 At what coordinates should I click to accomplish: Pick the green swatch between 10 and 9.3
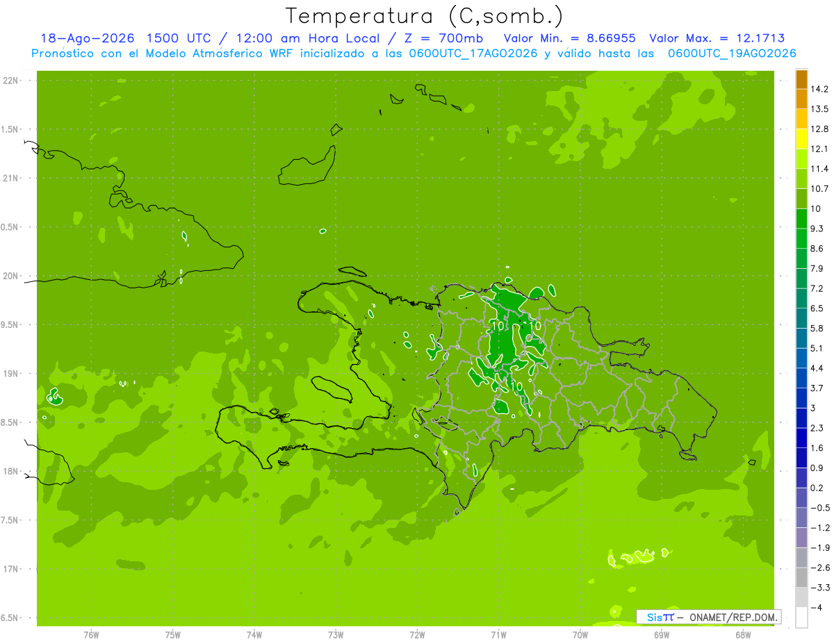(x=801, y=218)
